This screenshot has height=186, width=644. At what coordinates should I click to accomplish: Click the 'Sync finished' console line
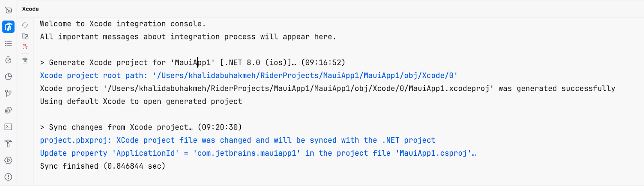pos(103,166)
